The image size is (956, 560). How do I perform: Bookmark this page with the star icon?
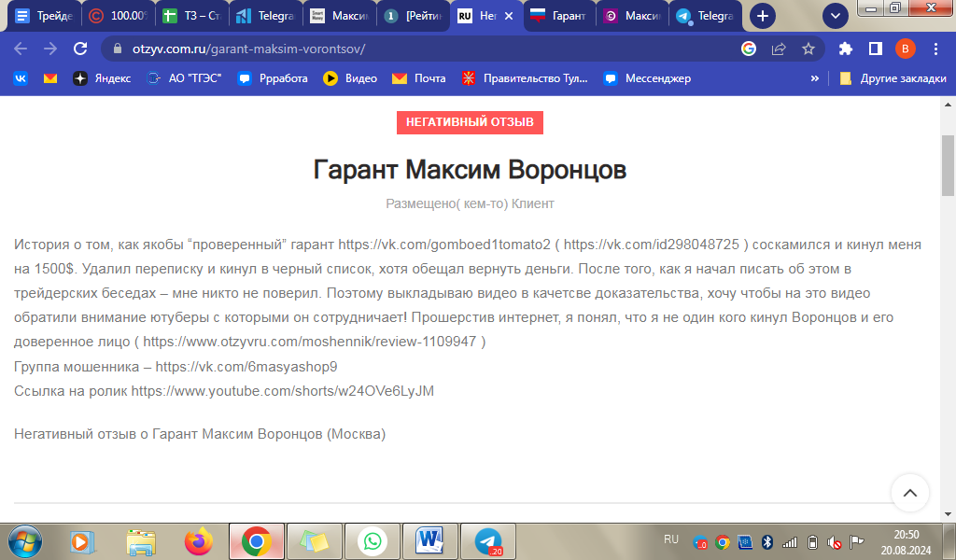808,49
